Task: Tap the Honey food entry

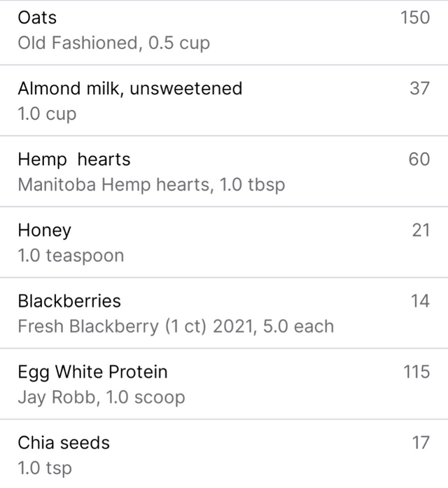Action: point(224,242)
